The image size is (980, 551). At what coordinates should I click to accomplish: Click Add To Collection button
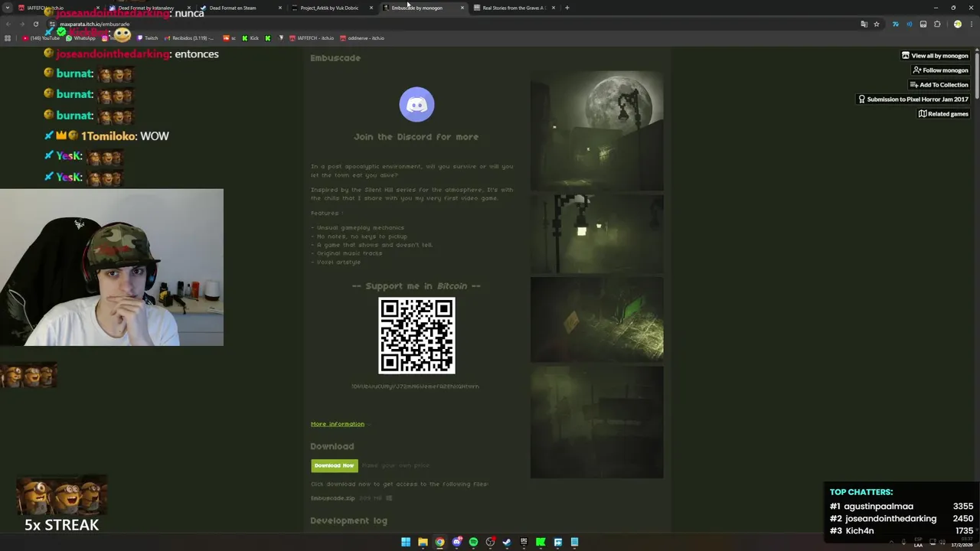939,85
